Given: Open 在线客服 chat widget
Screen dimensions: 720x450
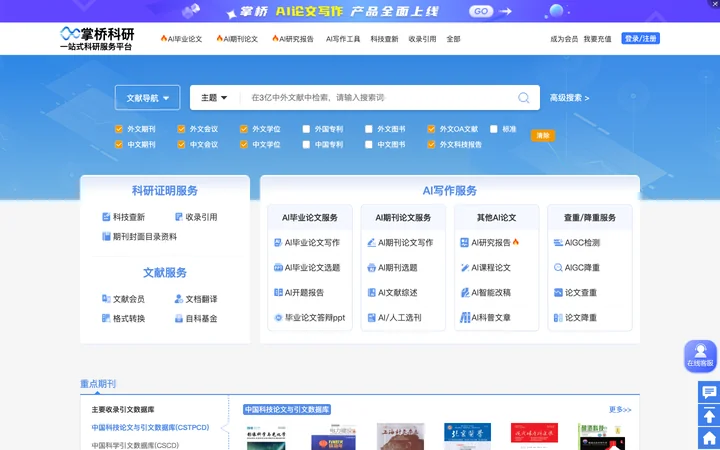Looking at the screenshot, I should [700, 356].
